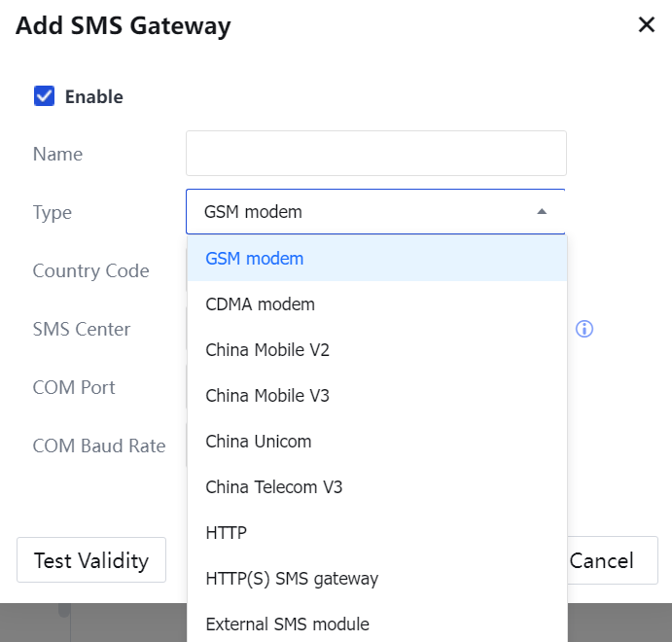Pick China Mobile V2 option

267,350
